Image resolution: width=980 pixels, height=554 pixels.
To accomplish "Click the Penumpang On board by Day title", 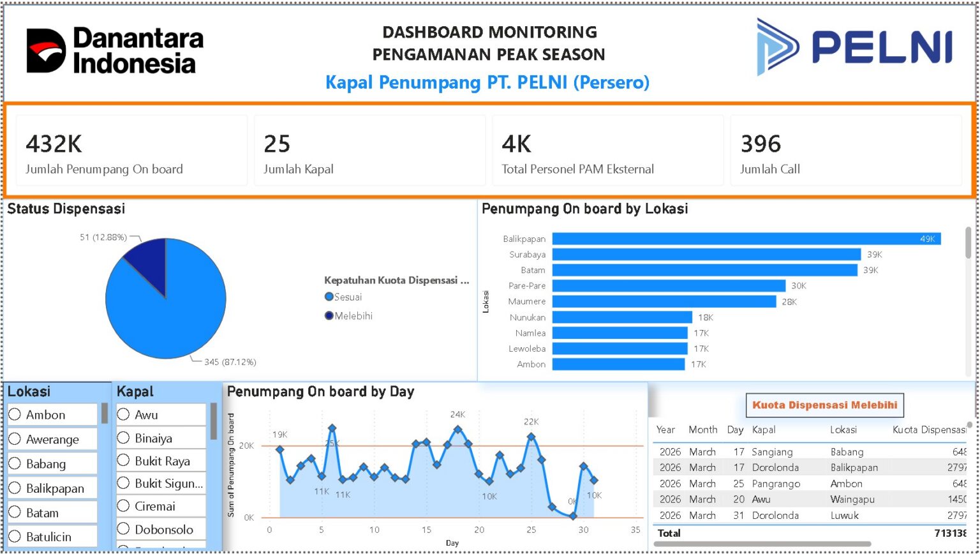I will point(320,391).
